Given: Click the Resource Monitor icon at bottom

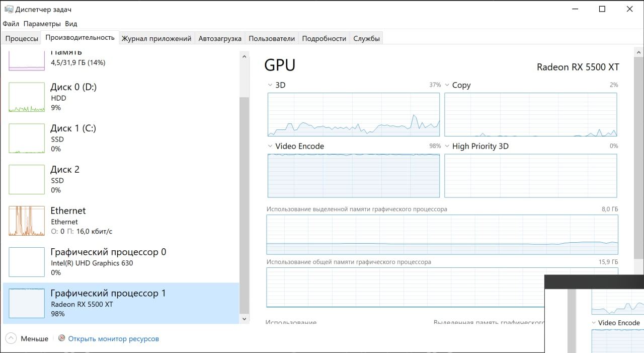Looking at the screenshot, I should [62, 338].
